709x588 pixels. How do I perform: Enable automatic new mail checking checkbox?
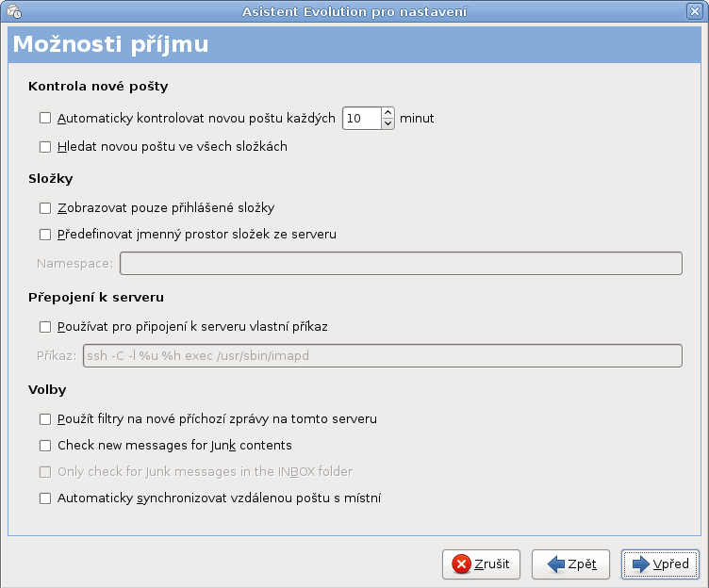pos(45,119)
